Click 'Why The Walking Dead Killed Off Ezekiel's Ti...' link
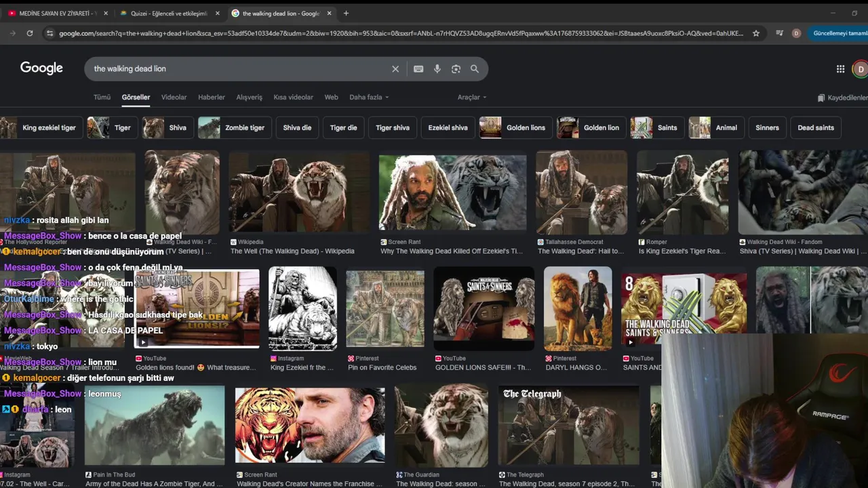Screen dimensions: 868x488 452,251
